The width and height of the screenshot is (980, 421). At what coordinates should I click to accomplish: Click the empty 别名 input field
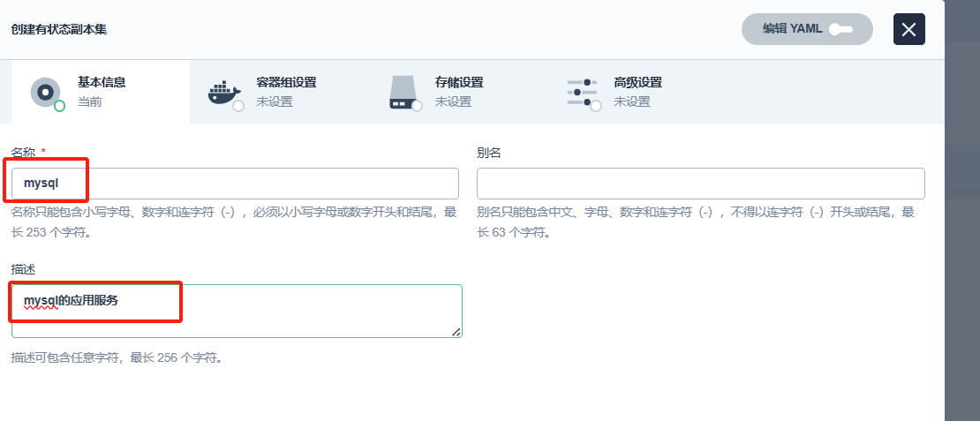point(700,184)
